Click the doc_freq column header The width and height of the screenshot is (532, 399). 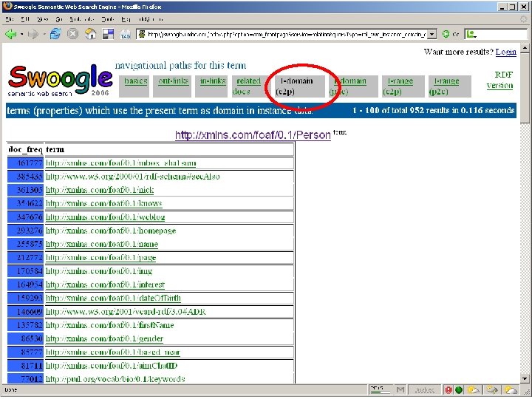click(25, 149)
